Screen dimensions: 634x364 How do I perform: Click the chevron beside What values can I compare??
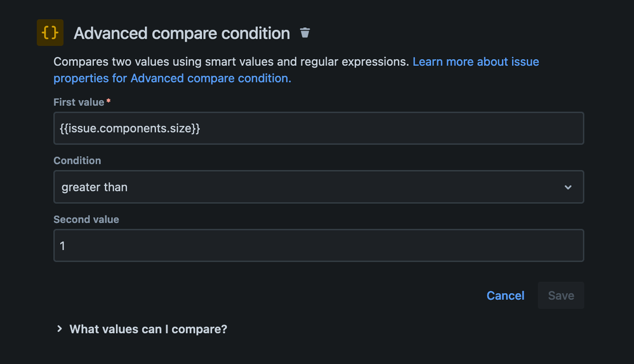pyautogui.click(x=60, y=328)
